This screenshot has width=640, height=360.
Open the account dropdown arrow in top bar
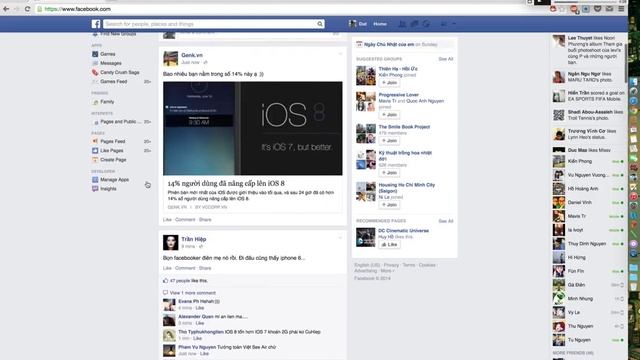454,24
